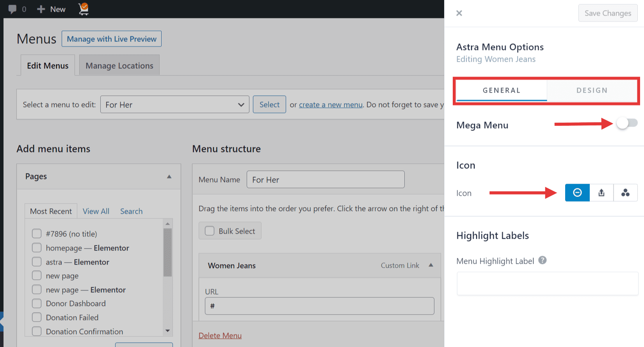Check the Donation Failed page

pyautogui.click(x=37, y=317)
